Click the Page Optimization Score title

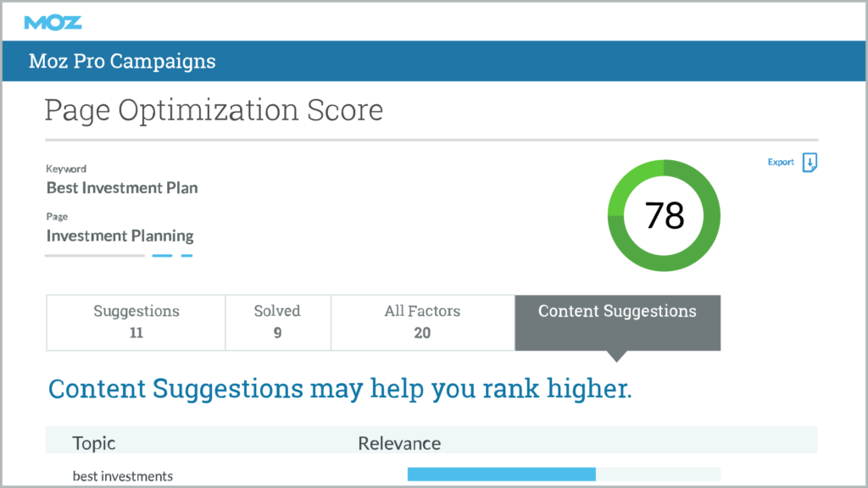[214, 109]
